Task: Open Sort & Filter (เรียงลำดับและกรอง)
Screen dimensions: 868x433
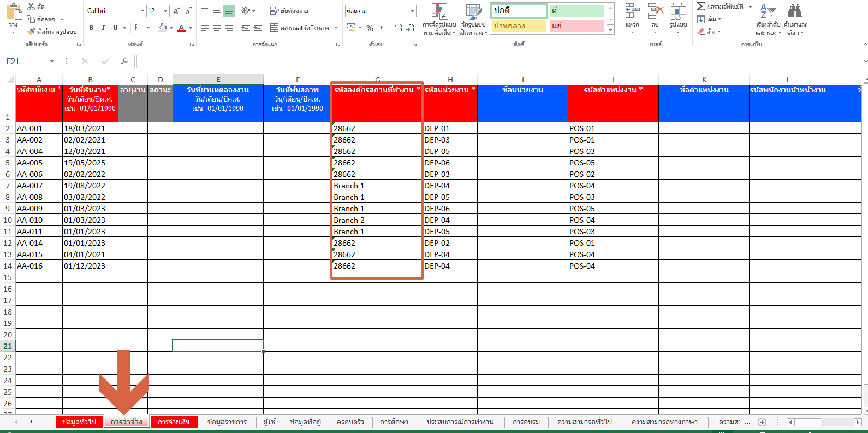Action: point(768,20)
